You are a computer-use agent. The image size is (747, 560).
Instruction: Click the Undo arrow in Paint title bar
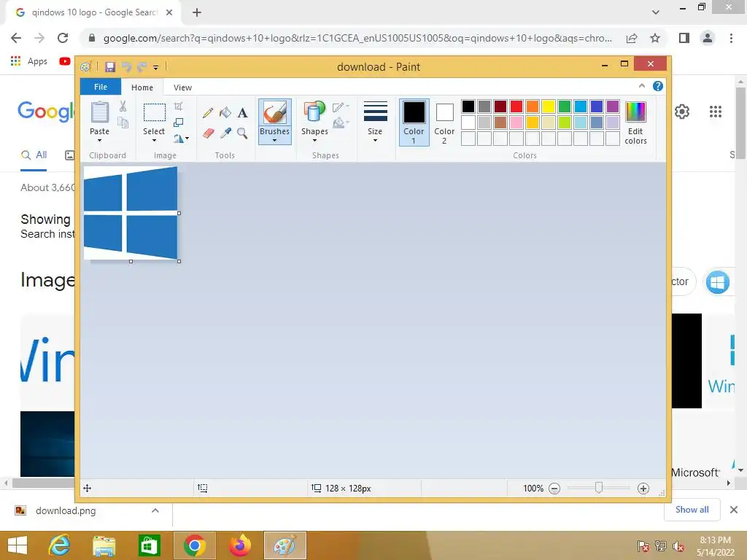(x=126, y=66)
